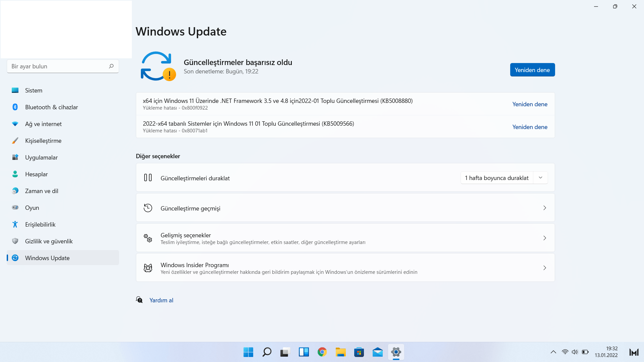644x362 pixels.
Task: Retry the KB5008880 .NET Framework update
Action: [x=530, y=104]
